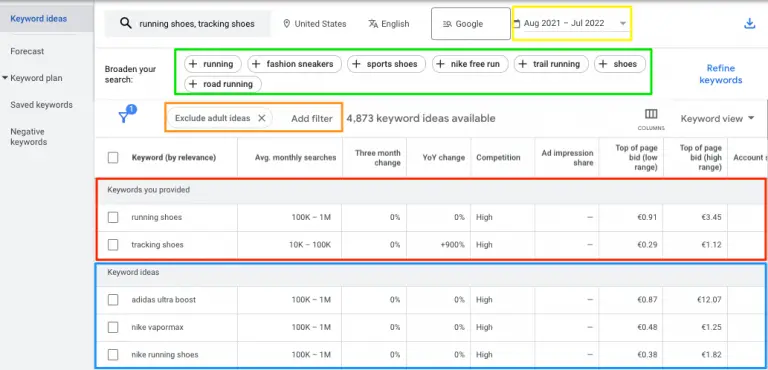The image size is (768, 370).
Task: Sort by Top of page bid (high range)
Action: click(x=701, y=158)
